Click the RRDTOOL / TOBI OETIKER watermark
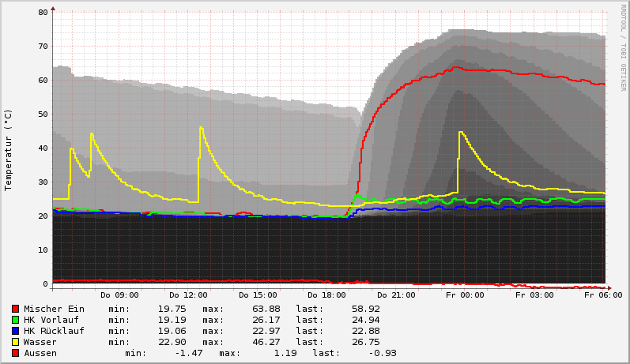630x364 pixels. point(623,47)
